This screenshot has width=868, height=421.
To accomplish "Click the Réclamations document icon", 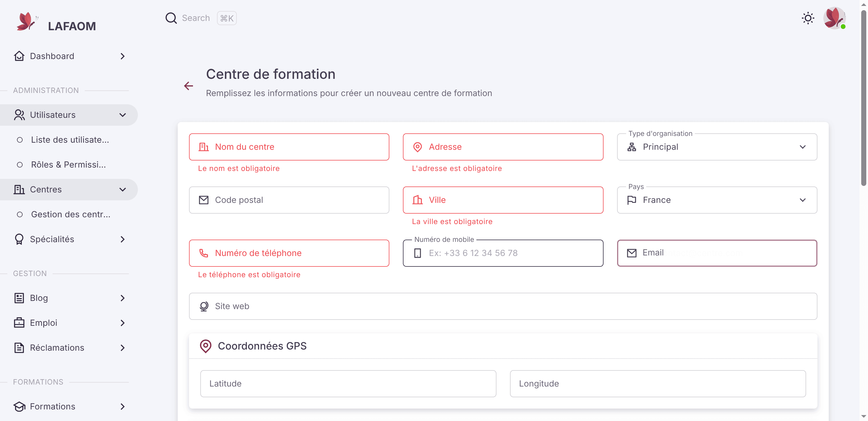I will 19,348.
